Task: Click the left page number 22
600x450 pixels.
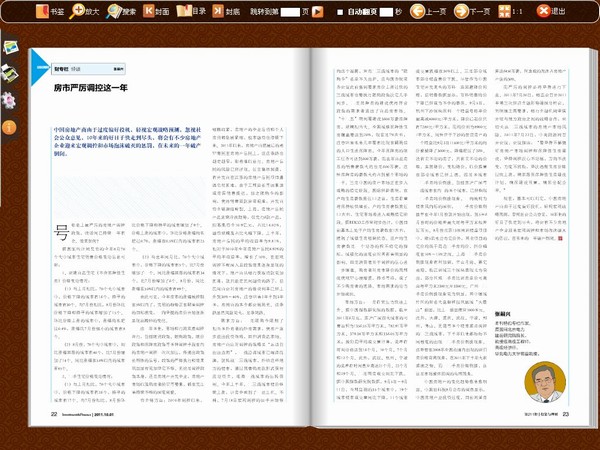Action: [x=54, y=414]
